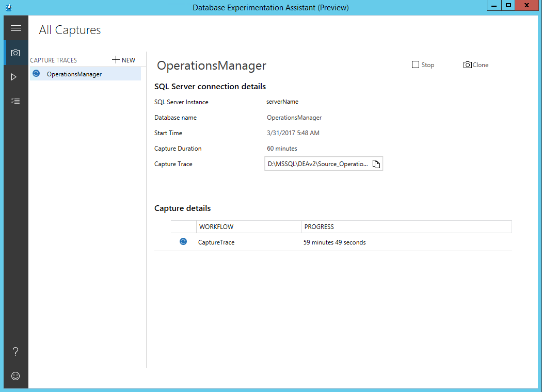The height and width of the screenshot is (392, 542).
Task: Copy the Capture Trace path with copy icon
Action: (x=376, y=164)
